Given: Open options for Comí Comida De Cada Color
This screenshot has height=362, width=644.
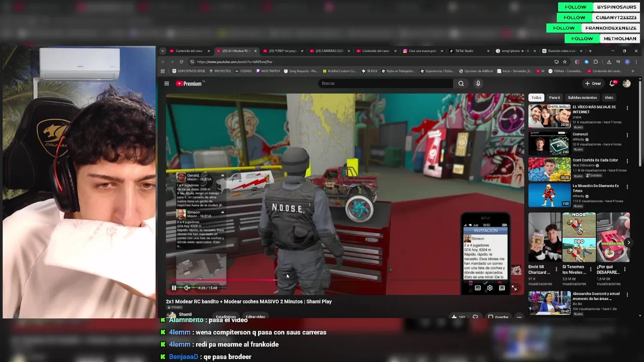Looking at the screenshot, I should (x=627, y=161).
